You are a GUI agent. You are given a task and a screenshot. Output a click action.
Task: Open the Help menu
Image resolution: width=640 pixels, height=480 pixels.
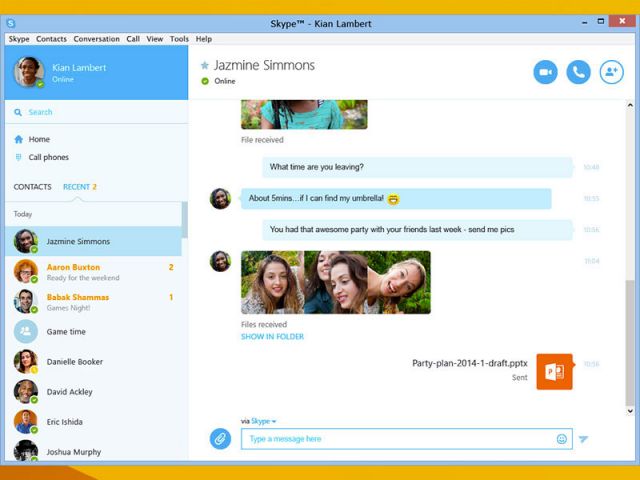click(x=204, y=39)
